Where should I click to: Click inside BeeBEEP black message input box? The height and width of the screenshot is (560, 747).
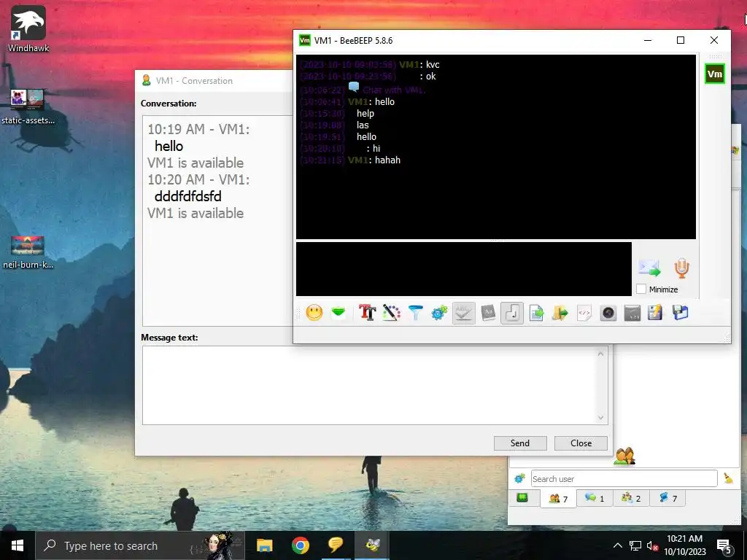pos(463,268)
